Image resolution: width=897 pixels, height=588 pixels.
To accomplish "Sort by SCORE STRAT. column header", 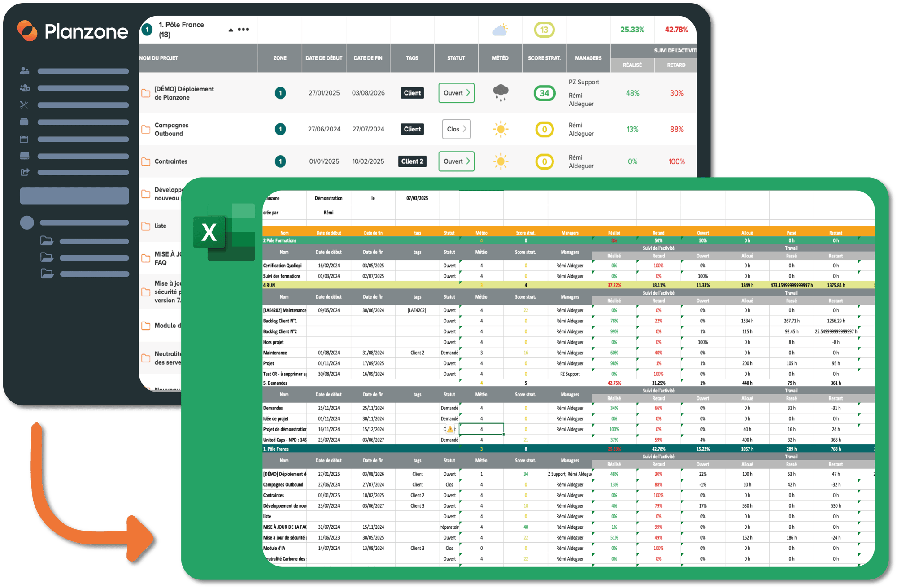I will pos(544,58).
